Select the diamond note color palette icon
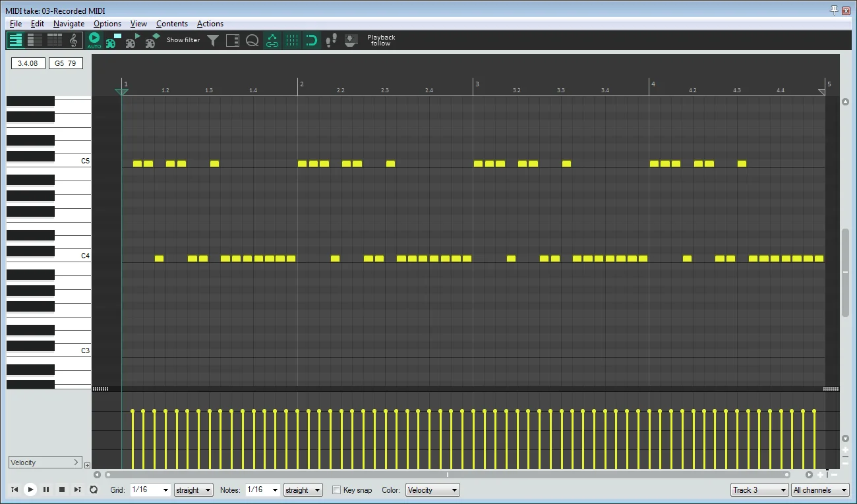Screen dimensions: 857x504 (x=152, y=40)
